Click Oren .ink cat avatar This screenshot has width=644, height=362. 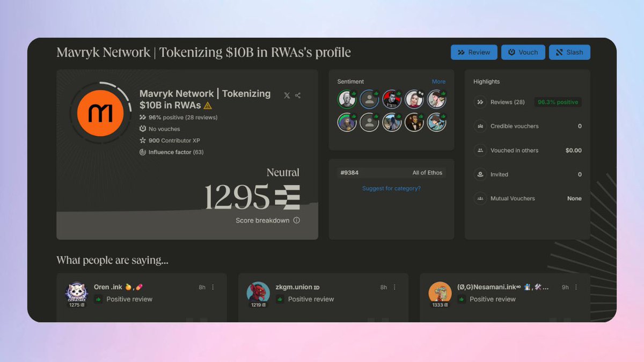(76, 293)
